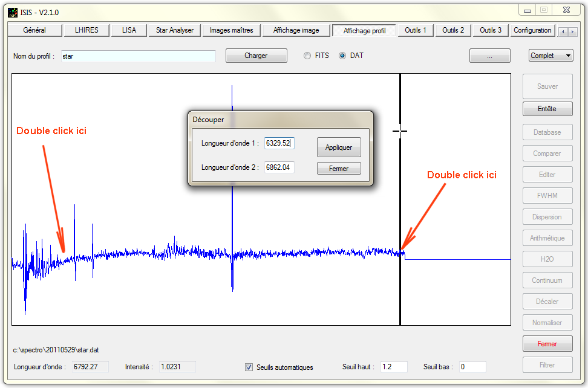Close the Découper dialog with Fermer

(339, 169)
